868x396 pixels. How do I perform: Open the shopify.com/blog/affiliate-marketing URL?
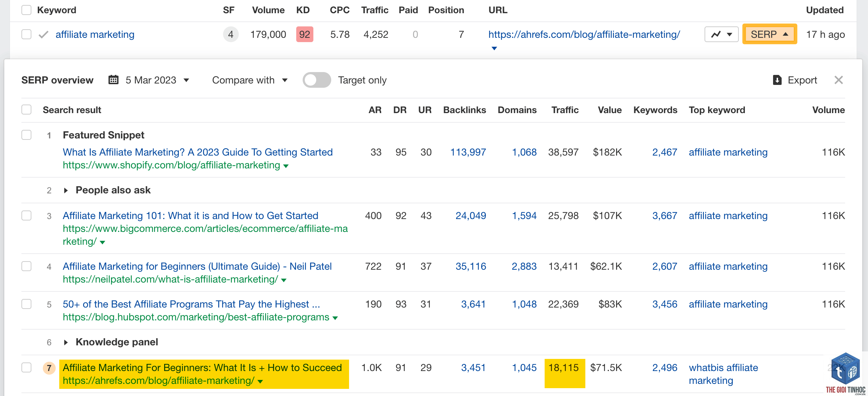pyautogui.click(x=171, y=165)
